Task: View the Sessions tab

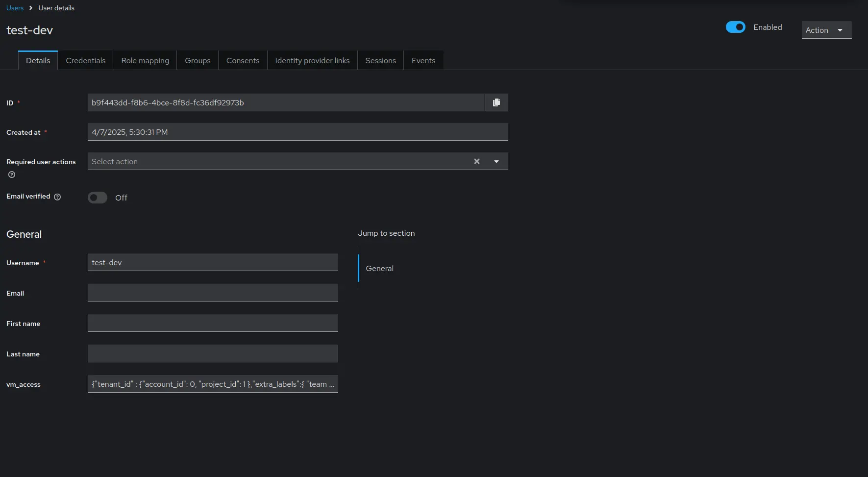Action: pos(380,61)
